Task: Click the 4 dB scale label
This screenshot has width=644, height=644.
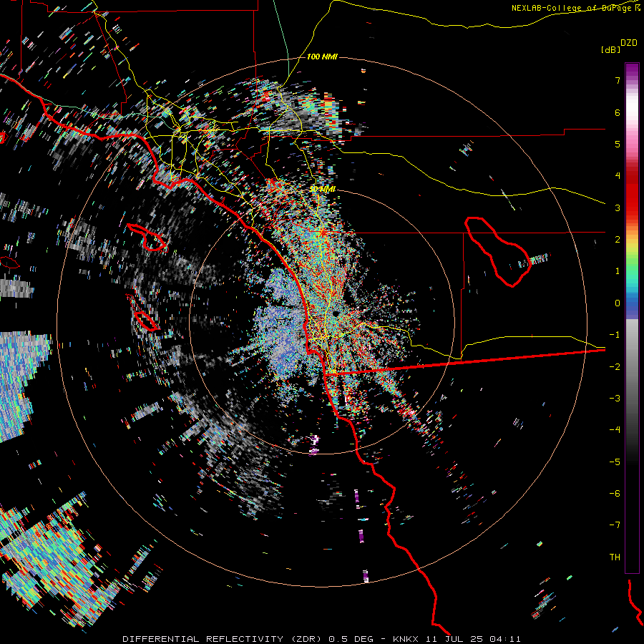Action: [x=618, y=176]
